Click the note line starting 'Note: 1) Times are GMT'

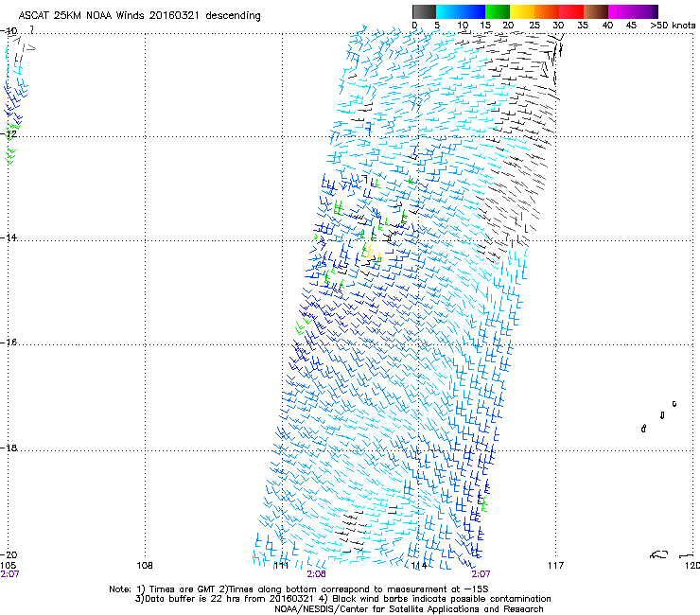[x=299, y=589]
